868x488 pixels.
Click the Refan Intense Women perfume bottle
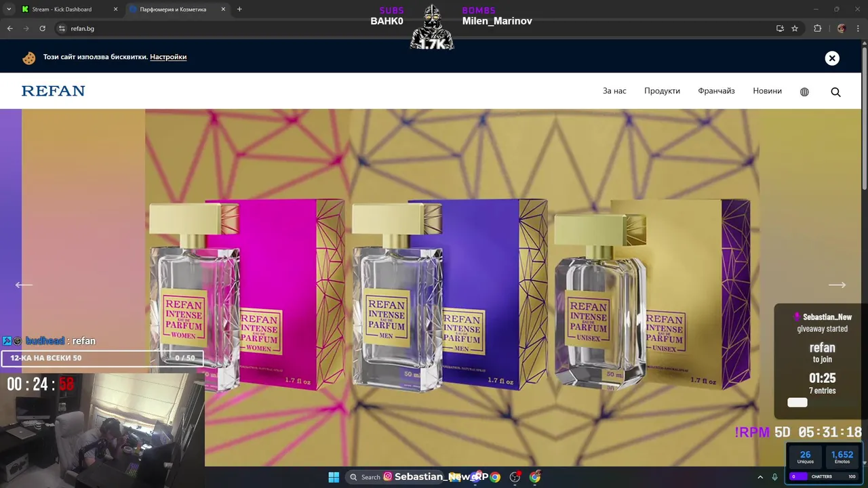[x=193, y=298]
